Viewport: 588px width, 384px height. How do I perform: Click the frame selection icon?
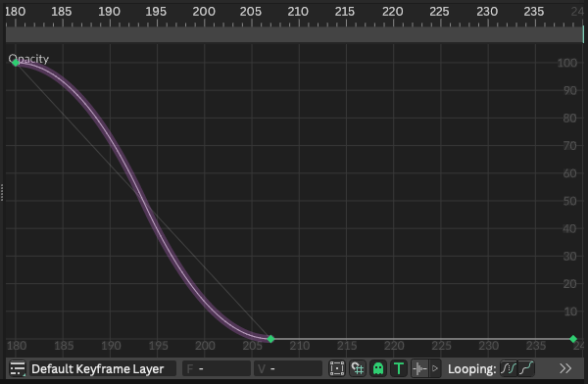click(x=337, y=368)
